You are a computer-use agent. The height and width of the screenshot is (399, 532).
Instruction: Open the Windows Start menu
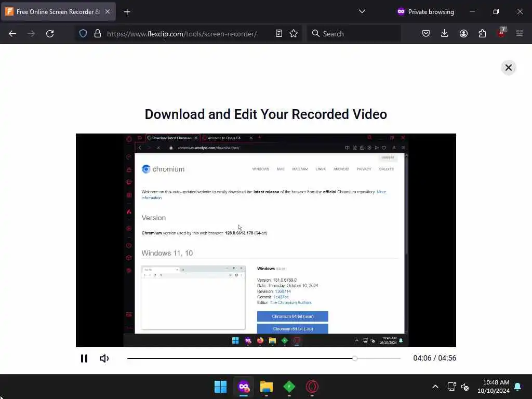[x=220, y=387]
